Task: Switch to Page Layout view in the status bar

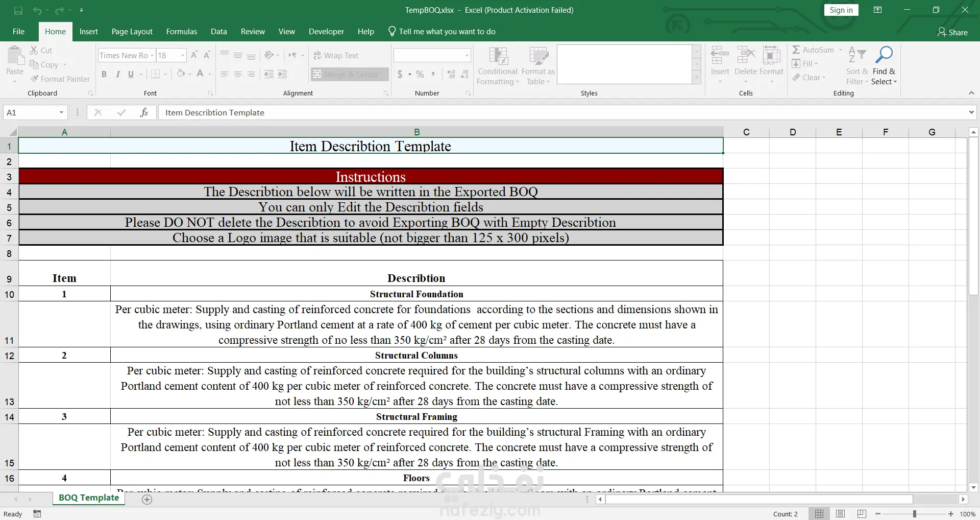Action: pyautogui.click(x=841, y=514)
